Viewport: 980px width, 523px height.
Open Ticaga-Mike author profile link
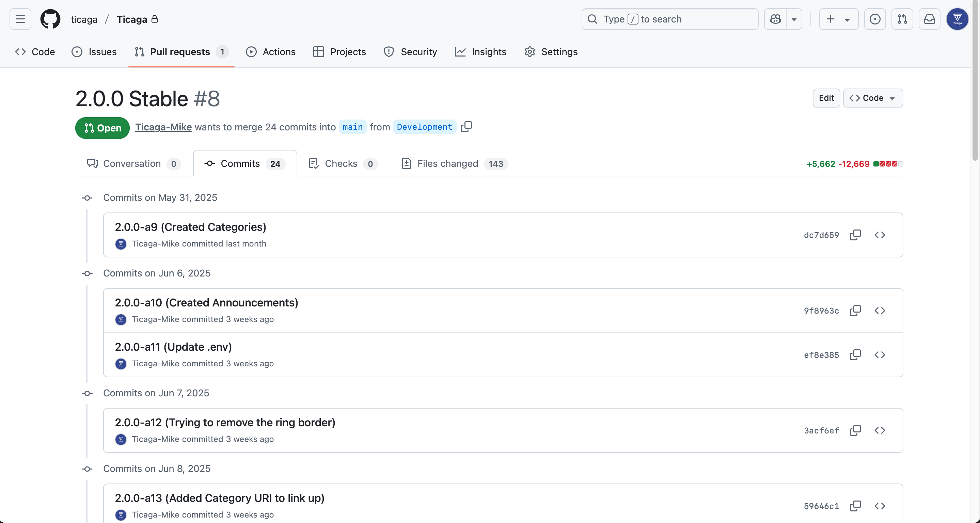163,127
